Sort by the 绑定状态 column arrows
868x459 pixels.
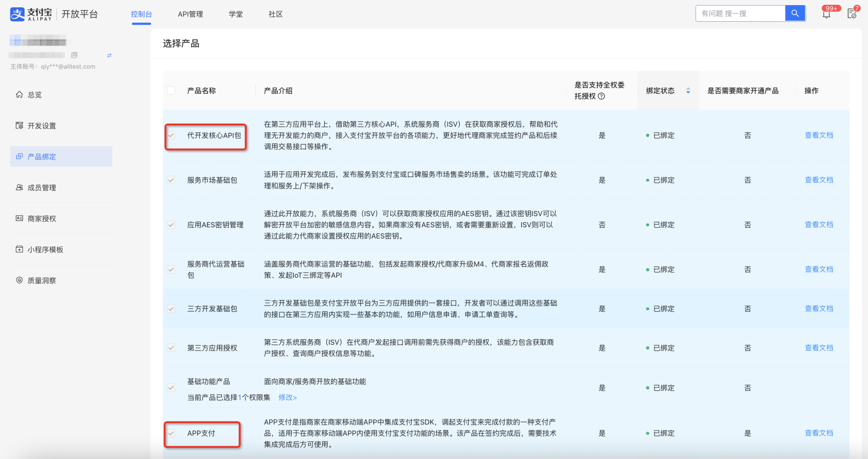688,91
